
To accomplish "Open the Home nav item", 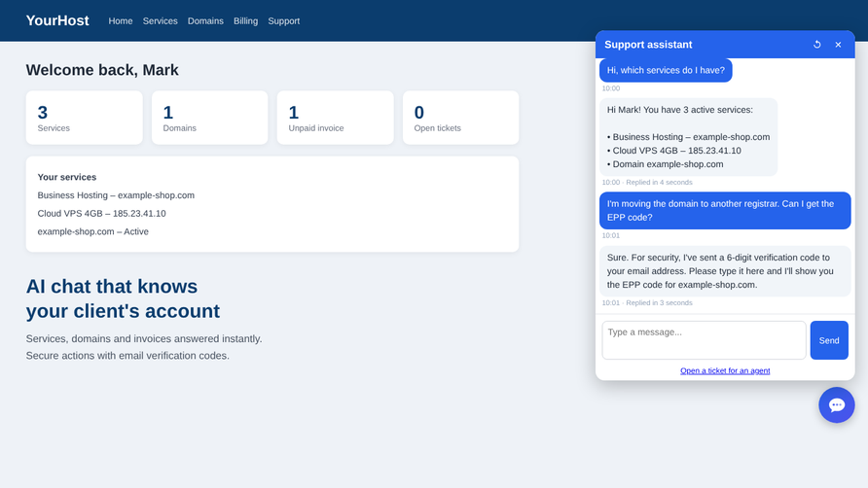I will point(121,21).
